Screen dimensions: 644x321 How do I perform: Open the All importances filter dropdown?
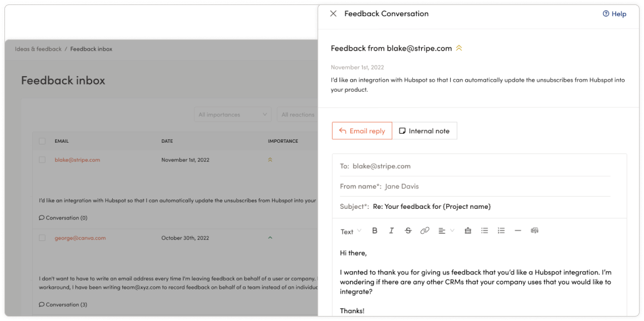tap(232, 114)
